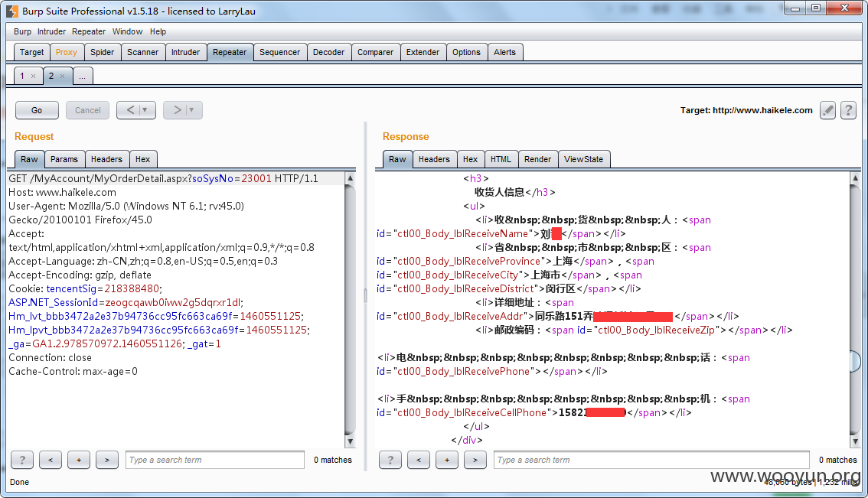Go back to previous request in history

pos(129,110)
